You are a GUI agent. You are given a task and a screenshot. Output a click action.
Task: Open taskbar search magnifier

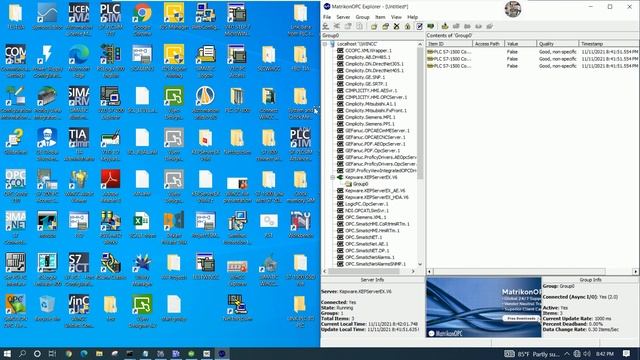tap(22, 353)
